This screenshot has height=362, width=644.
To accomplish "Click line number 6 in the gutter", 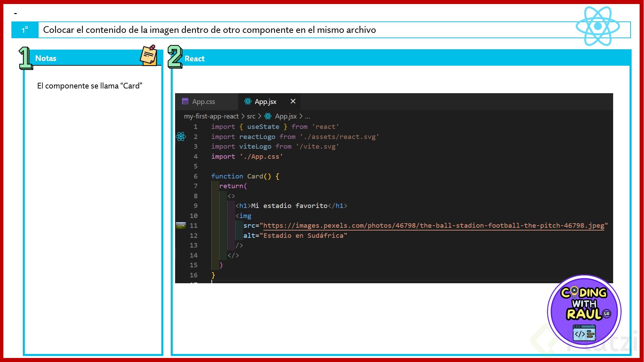I will pos(195,176).
